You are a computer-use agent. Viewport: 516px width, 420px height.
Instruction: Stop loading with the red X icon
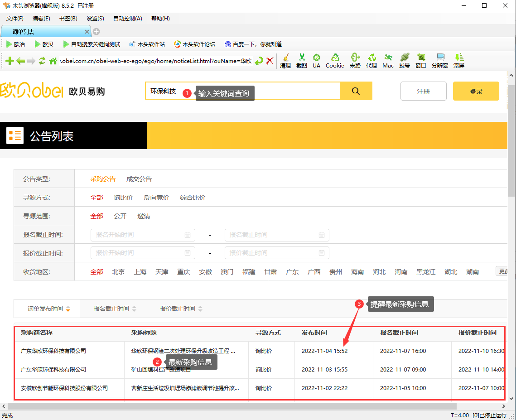point(270,61)
